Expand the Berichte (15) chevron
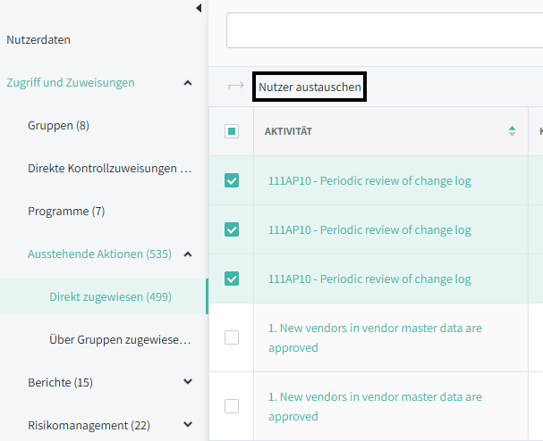Viewport: 543px width, 441px height. [x=188, y=381]
